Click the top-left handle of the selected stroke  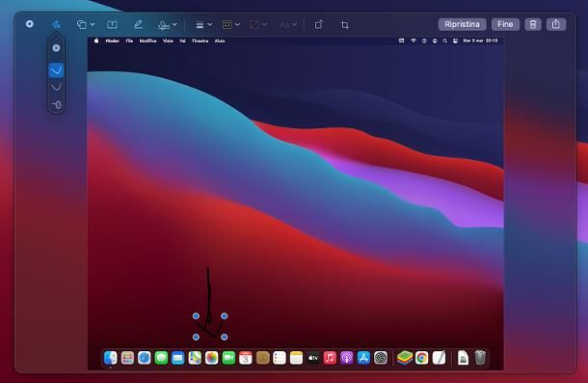196,316
